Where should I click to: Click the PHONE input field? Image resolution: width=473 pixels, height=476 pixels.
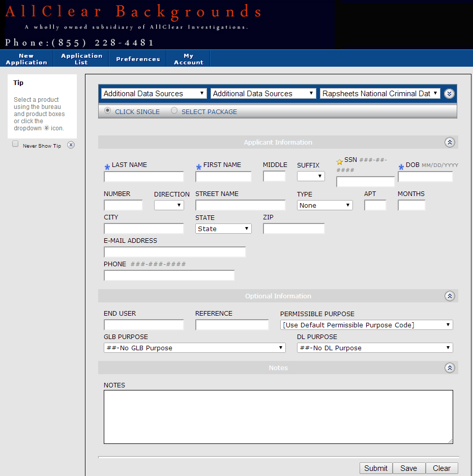click(x=169, y=275)
